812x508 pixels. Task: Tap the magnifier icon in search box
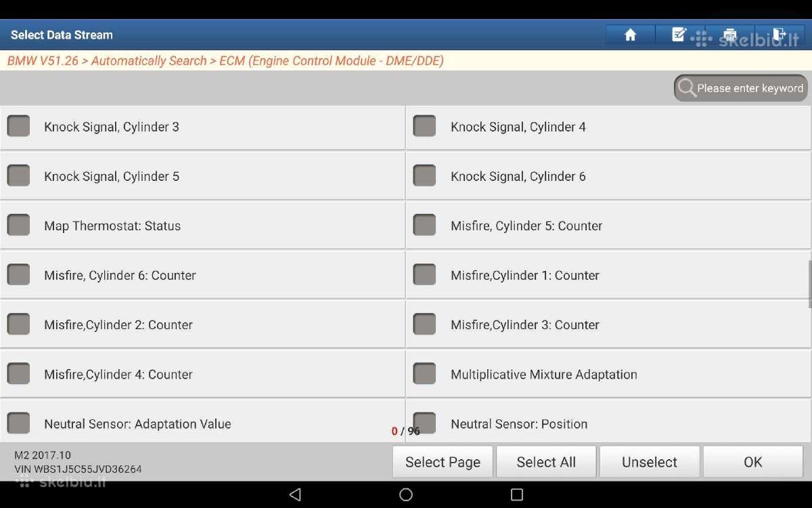point(687,88)
